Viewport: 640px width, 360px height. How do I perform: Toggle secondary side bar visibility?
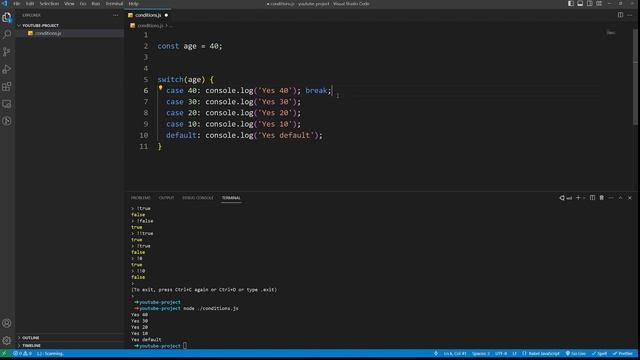click(x=590, y=4)
